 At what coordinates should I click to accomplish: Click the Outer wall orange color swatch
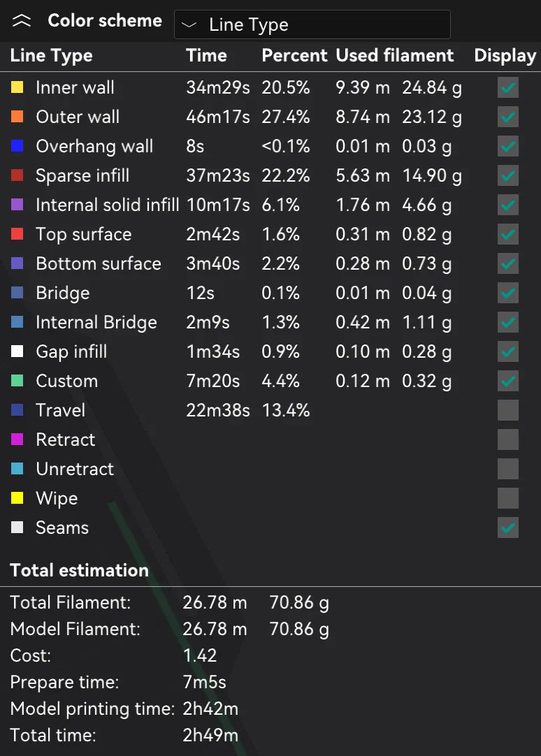pyautogui.click(x=17, y=117)
